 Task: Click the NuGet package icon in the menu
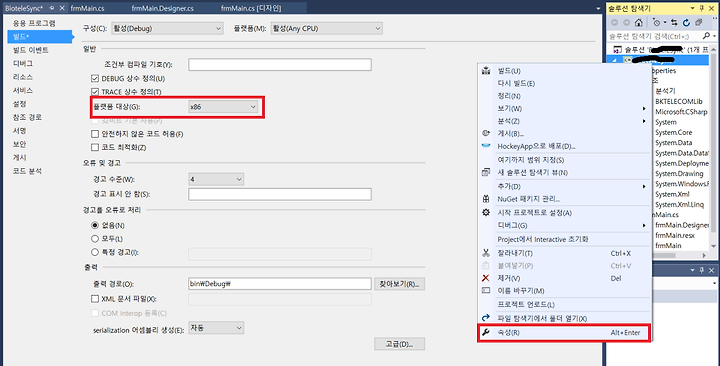coord(486,199)
